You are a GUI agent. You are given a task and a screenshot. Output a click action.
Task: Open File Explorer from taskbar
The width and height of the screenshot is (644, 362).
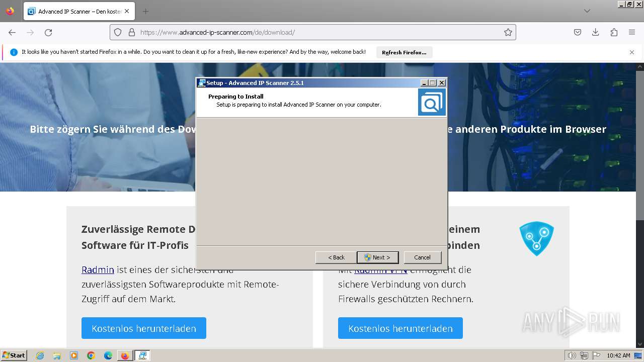(x=57, y=355)
